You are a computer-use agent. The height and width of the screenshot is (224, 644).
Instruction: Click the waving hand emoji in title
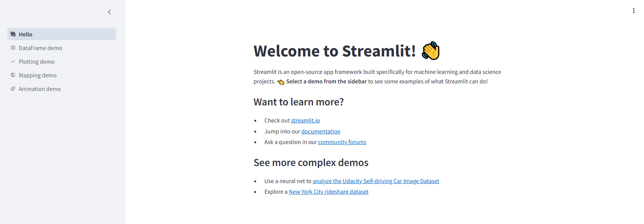[x=431, y=51]
